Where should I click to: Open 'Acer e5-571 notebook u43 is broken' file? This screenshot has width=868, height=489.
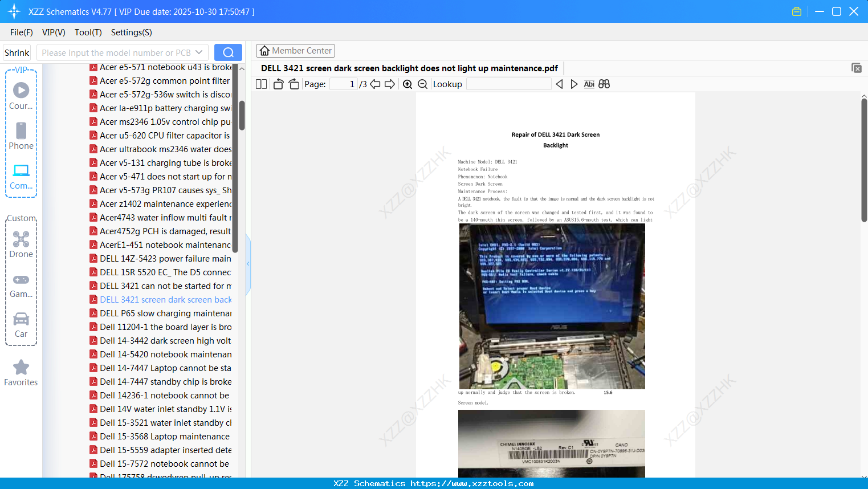click(161, 67)
